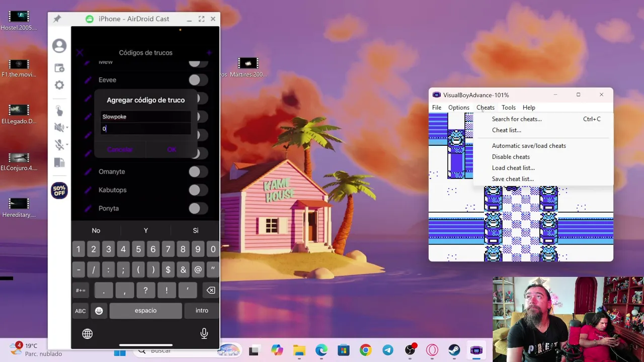Tap the purple plus to add a cheat

click(x=209, y=52)
